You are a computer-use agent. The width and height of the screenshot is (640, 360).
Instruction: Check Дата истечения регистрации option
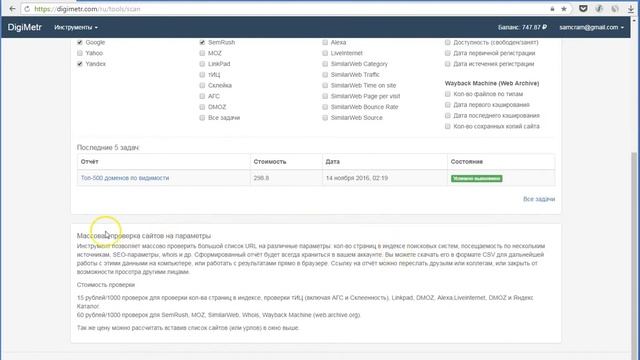pyautogui.click(x=448, y=64)
